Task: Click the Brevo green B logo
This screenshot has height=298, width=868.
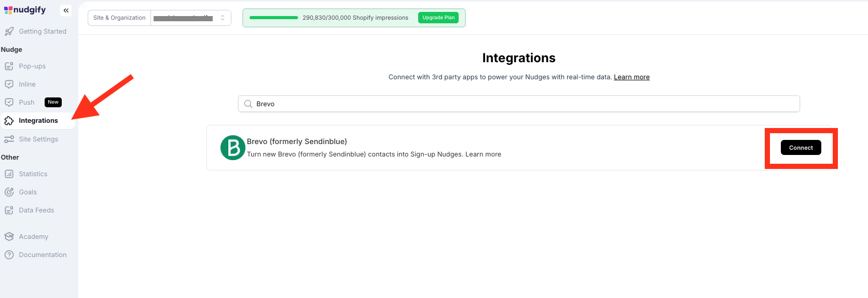Action: [x=233, y=148]
